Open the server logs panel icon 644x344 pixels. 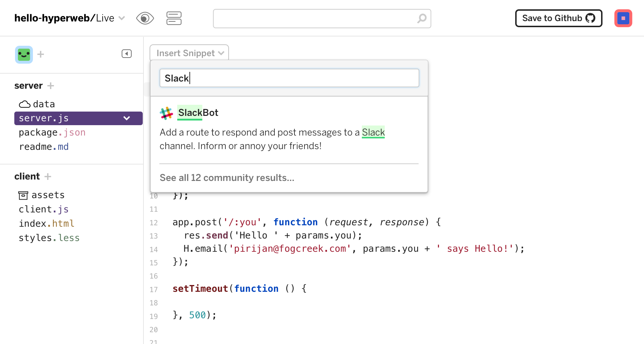[x=174, y=18]
